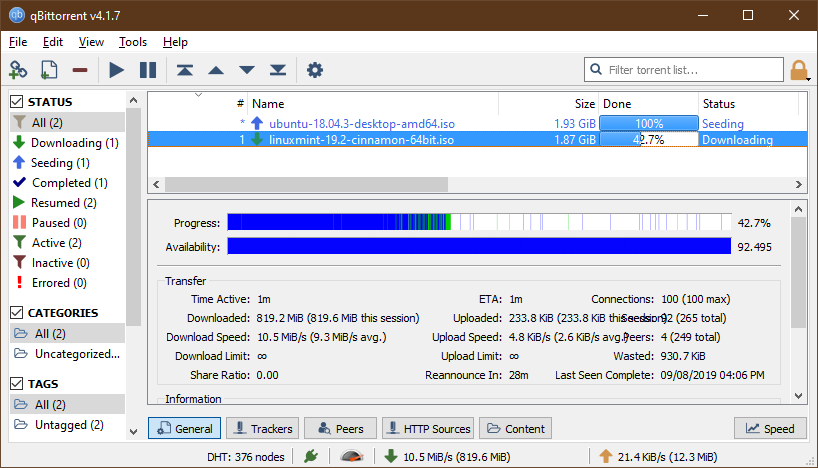The height and width of the screenshot is (468, 818).
Task: Toggle the CATEGORIES section checkbox
Action: tap(17, 313)
